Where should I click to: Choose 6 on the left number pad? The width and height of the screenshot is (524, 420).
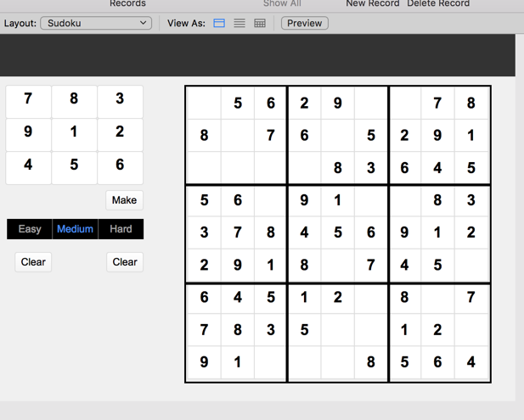pyautogui.click(x=120, y=168)
